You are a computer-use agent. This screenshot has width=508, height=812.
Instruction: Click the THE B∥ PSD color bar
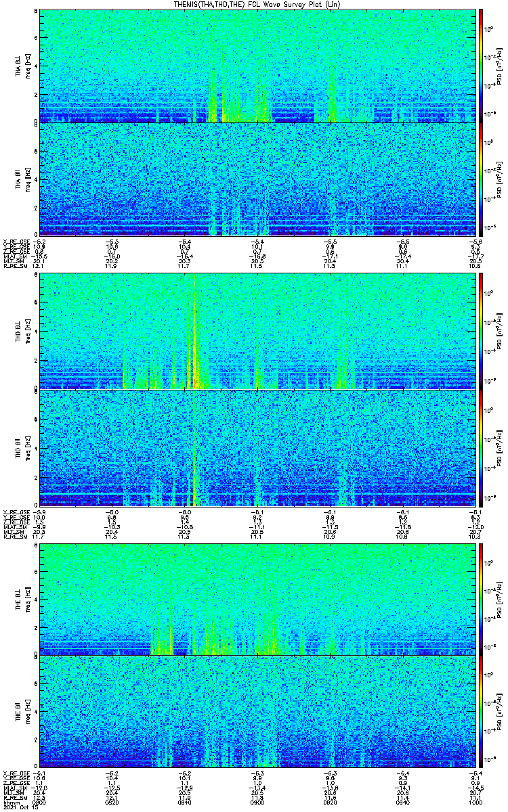pos(481,712)
